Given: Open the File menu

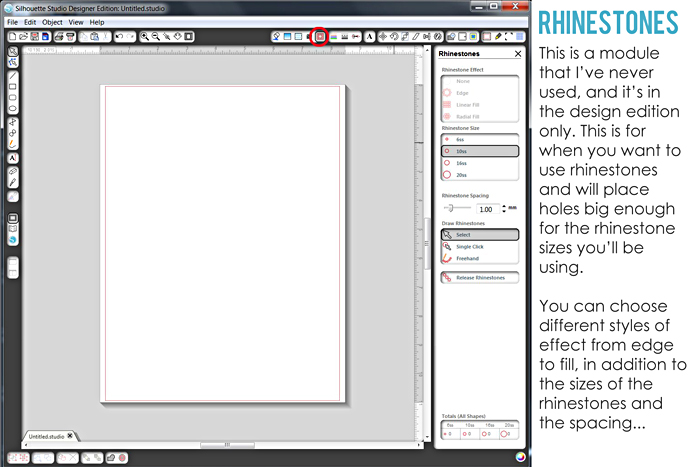Looking at the screenshot, I should (12, 22).
